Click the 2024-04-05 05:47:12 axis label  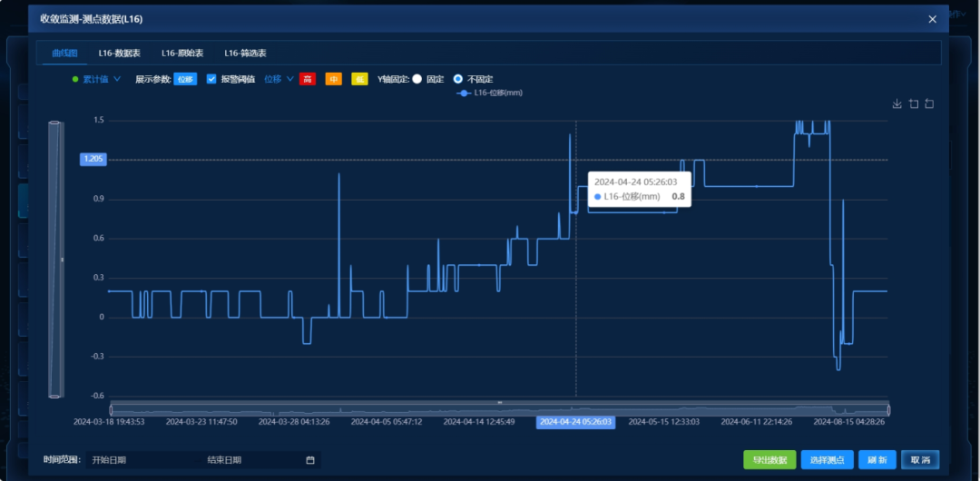pyautogui.click(x=387, y=422)
